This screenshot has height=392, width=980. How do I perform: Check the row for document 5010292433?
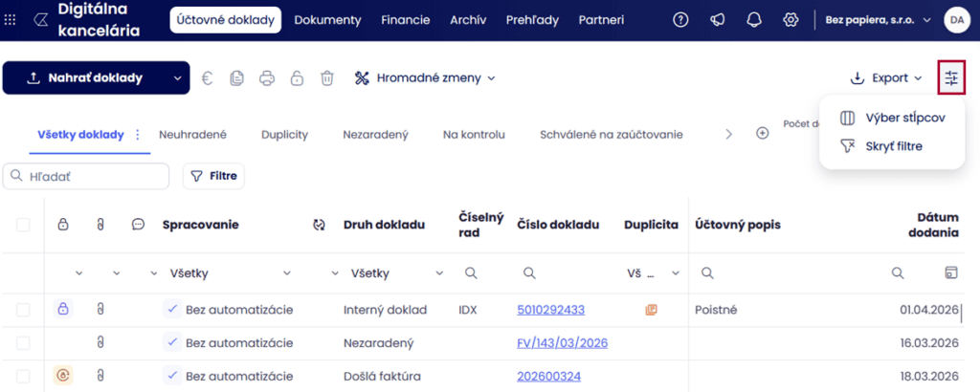click(x=23, y=310)
